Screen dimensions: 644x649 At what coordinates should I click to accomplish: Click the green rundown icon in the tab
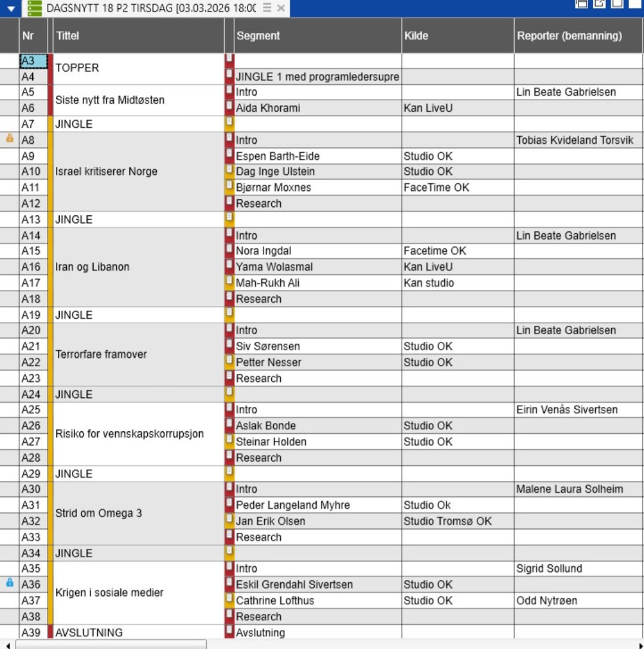[35, 8]
